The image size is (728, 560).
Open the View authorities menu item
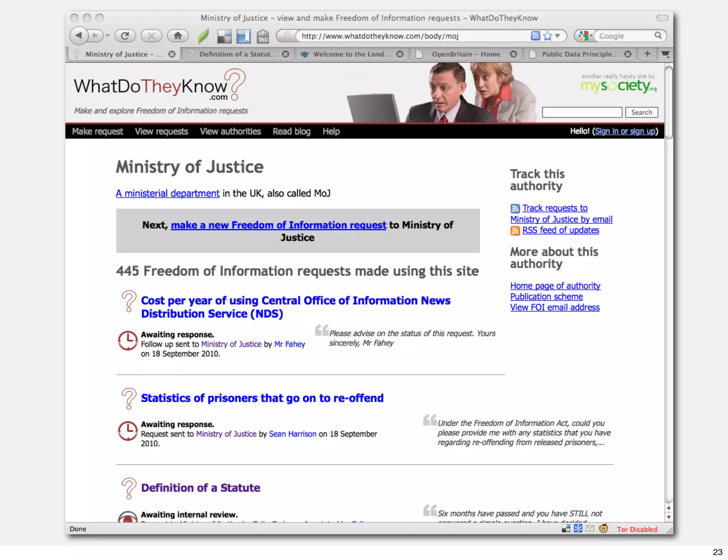[x=230, y=131]
